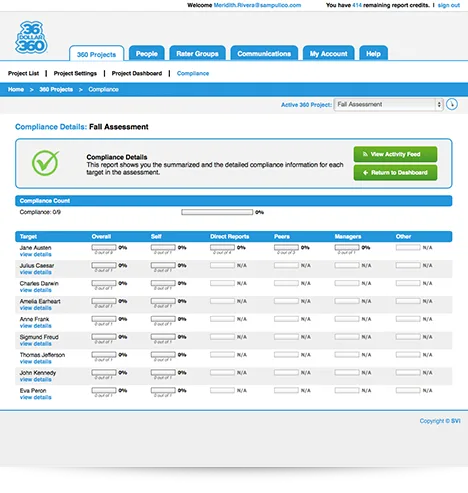The height and width of the screenshot is (493, 468).
Task: View details for Sigmund Freud
Action: (x=35, y=344)
